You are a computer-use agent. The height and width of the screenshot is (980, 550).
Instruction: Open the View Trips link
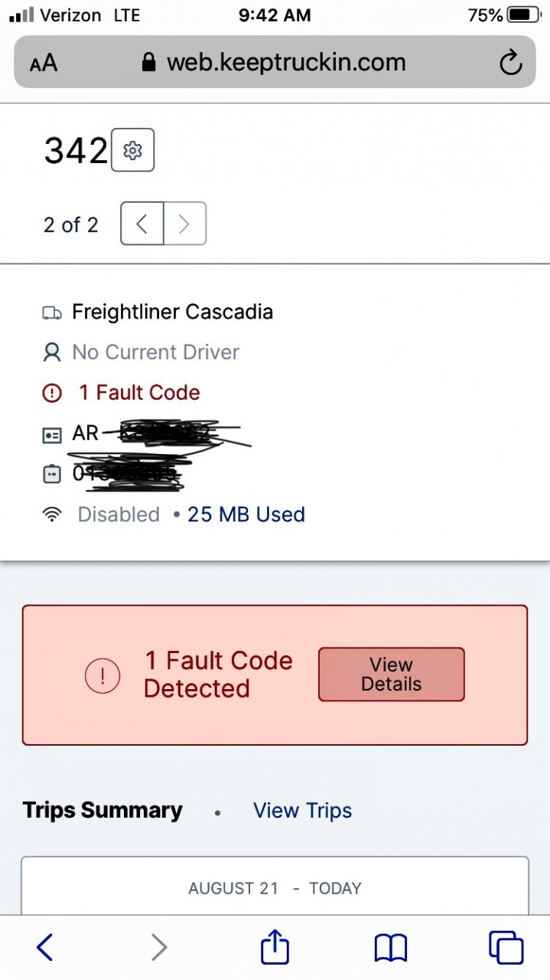[x=303, y=811]
